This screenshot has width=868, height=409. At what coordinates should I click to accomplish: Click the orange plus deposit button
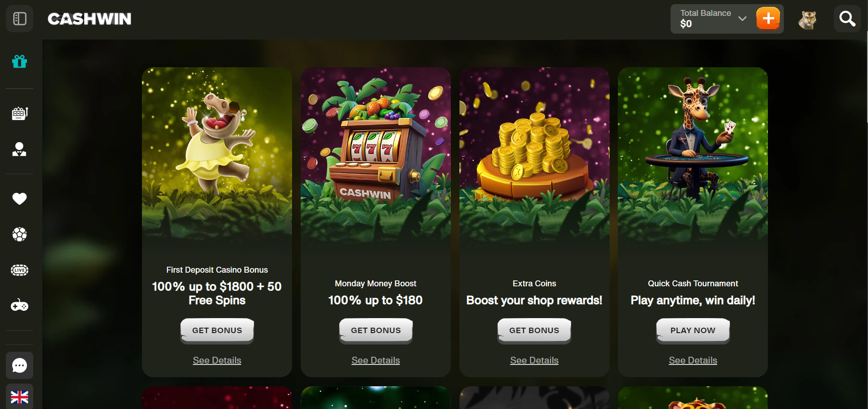[768, 19]
